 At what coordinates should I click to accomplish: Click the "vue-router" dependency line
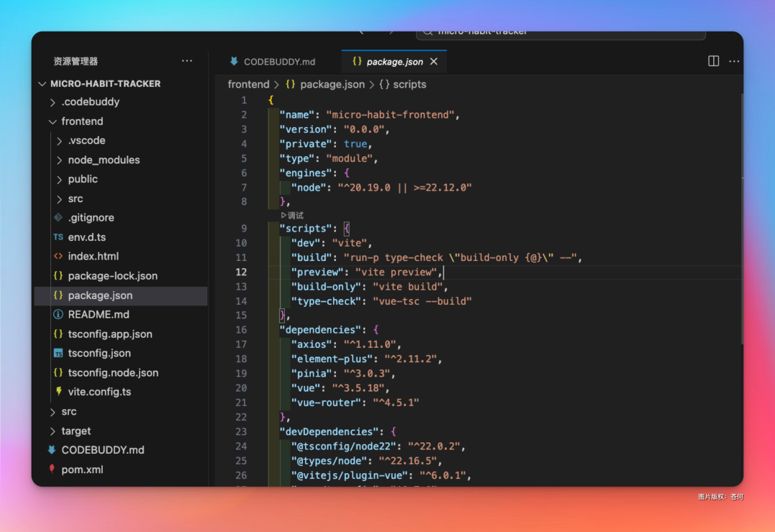[355, 402]
